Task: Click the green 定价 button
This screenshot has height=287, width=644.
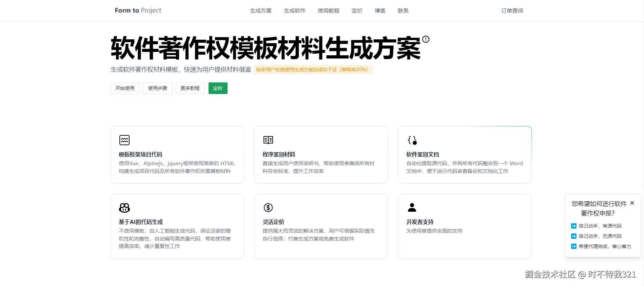Action: click(x=218, y=88)
